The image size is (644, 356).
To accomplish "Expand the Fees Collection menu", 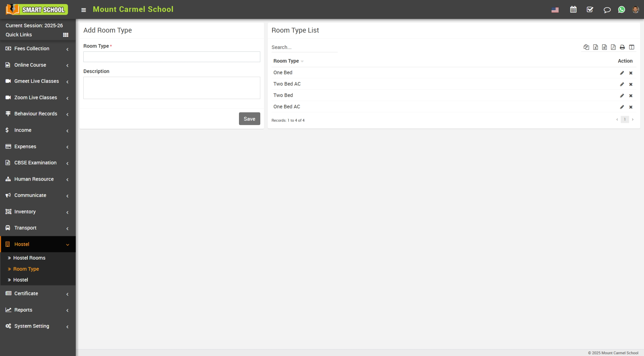I will (38, 49).
